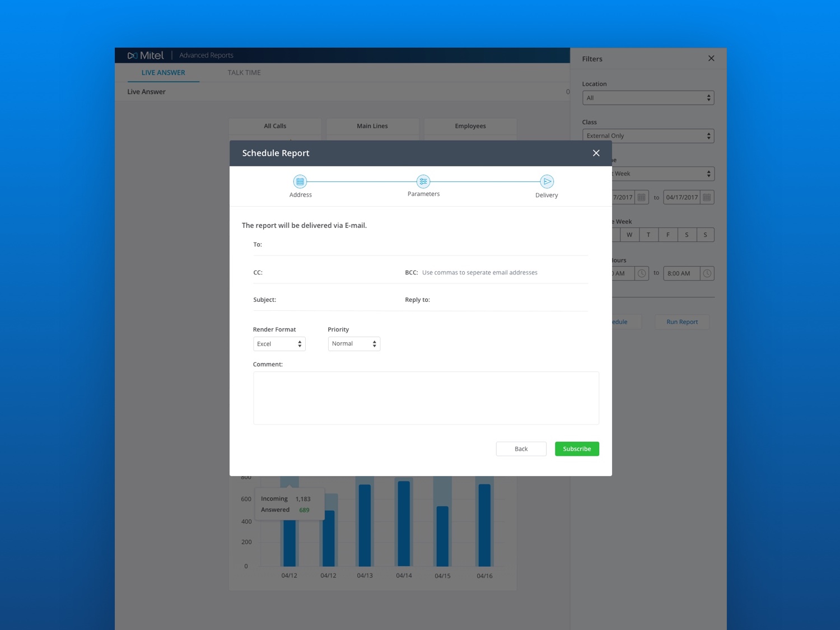The image size is (840, 630).
Task: Click the Comment text area
Action: coord(426,398)
